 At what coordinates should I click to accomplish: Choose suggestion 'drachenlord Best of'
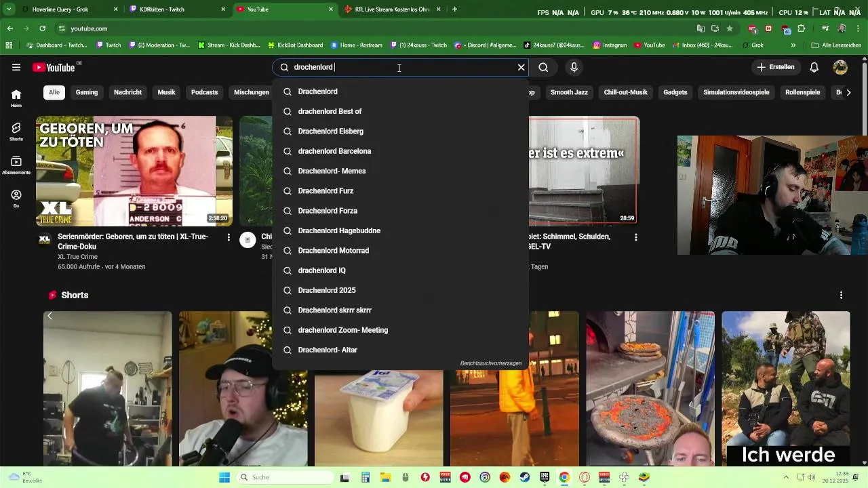click(x=400, y=111)
